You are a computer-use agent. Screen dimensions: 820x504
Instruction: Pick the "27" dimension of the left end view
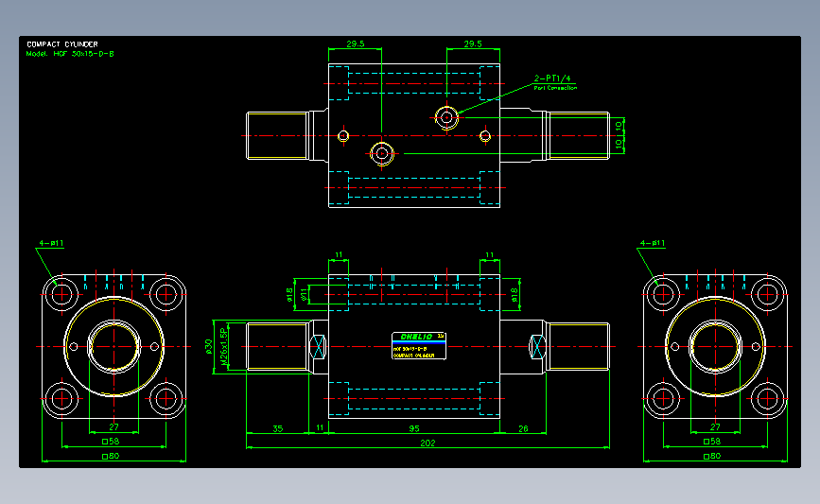coord(114,427)
